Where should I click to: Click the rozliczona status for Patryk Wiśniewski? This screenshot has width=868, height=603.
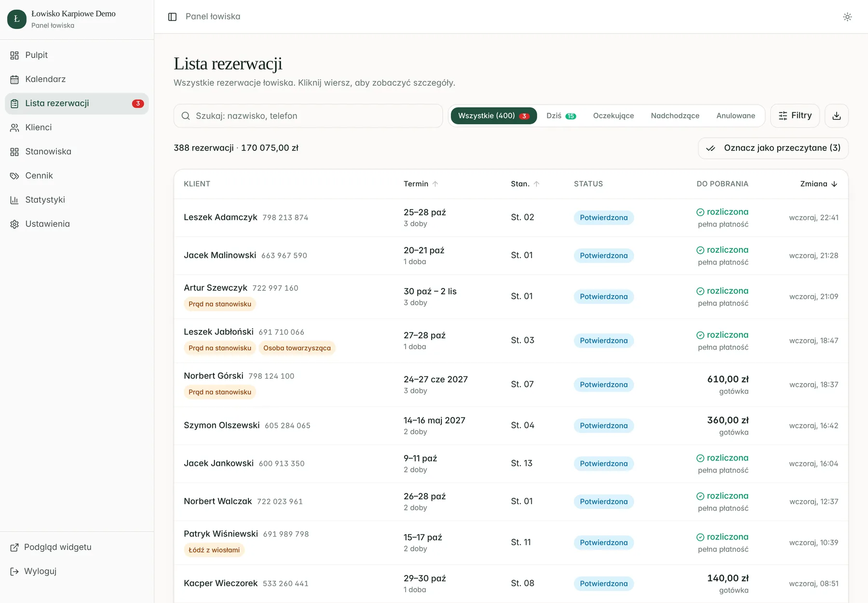coord(722,537)
